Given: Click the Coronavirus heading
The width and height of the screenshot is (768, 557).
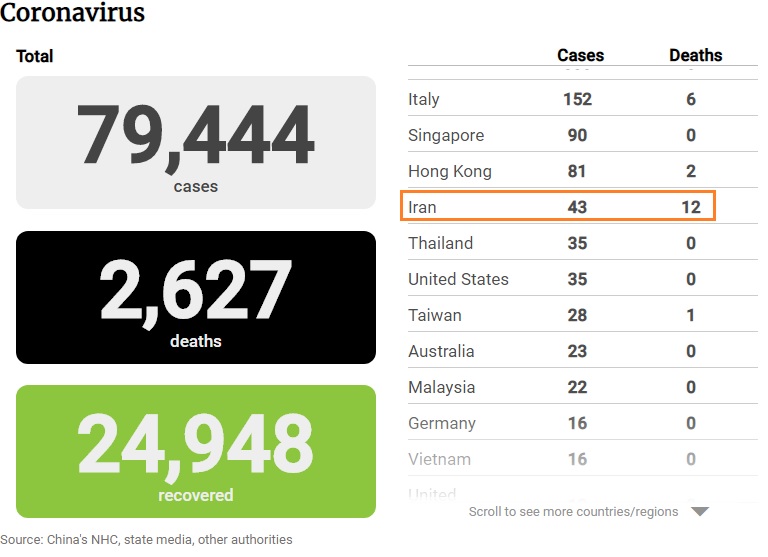Looking at the screenshot, I should coord(72,13).
